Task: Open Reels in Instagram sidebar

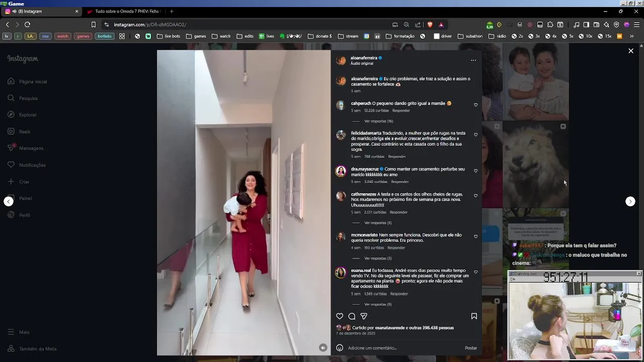Action: (x=19, y=132)
